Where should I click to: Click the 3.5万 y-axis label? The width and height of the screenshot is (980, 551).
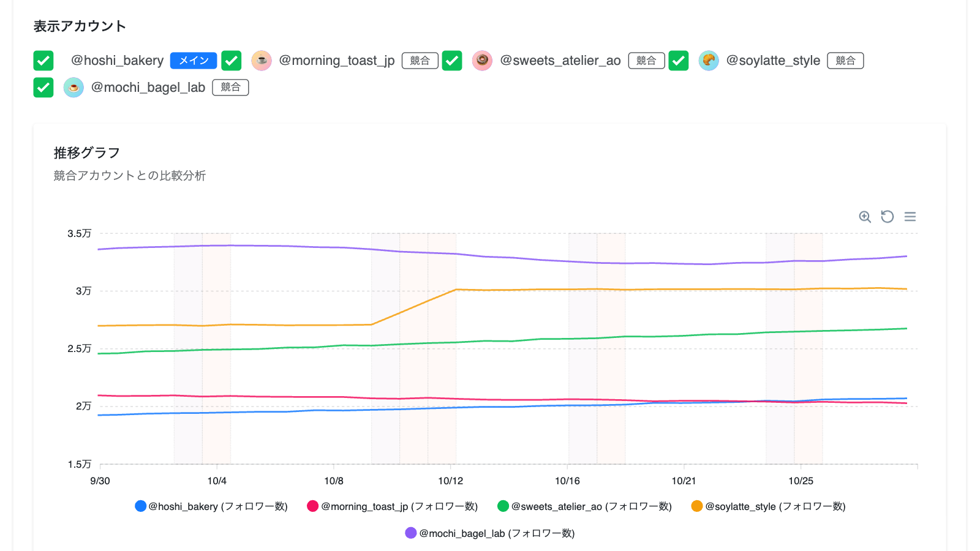80,233
